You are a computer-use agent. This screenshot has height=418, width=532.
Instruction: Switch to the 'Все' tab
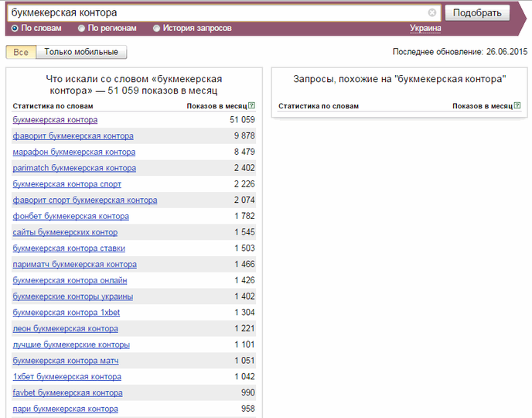pyautogui.click(x=21, y=53)
